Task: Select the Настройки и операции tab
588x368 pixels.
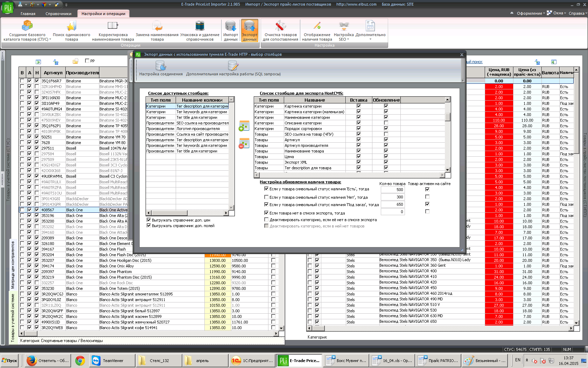Action: 103,14
